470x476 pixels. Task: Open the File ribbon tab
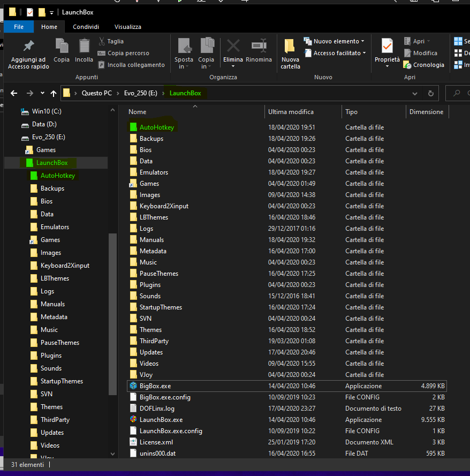pos(19,27)
